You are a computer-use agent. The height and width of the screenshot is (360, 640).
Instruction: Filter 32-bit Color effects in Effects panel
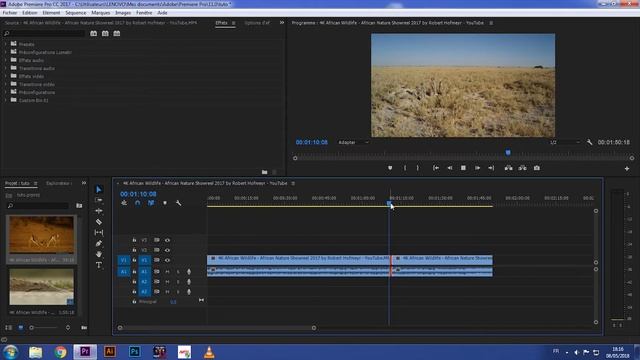105,33
